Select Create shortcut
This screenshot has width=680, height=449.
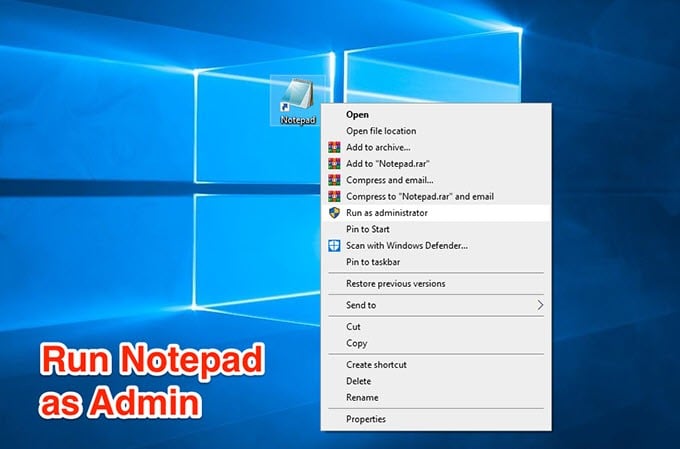click(x=436, y=365)
